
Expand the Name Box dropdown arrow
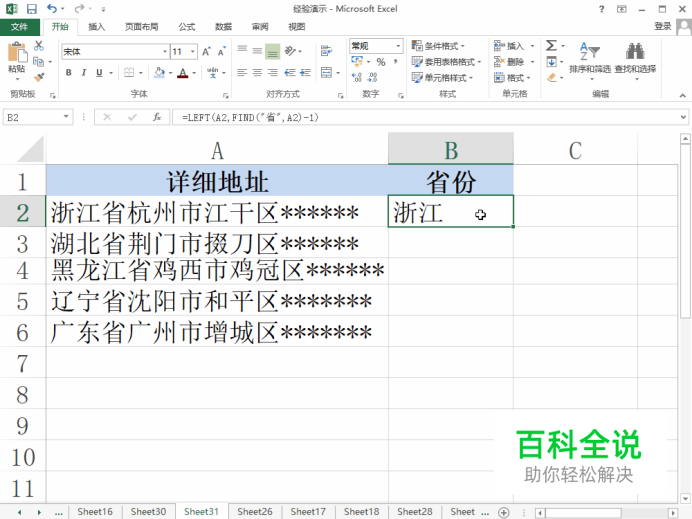tap(66, 117)
